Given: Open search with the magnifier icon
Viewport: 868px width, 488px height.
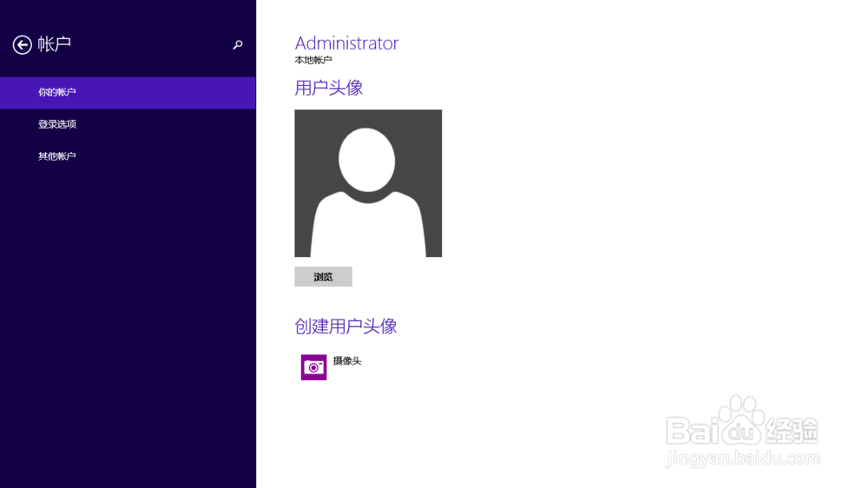Looking at the screenshot, I should 238,45.
